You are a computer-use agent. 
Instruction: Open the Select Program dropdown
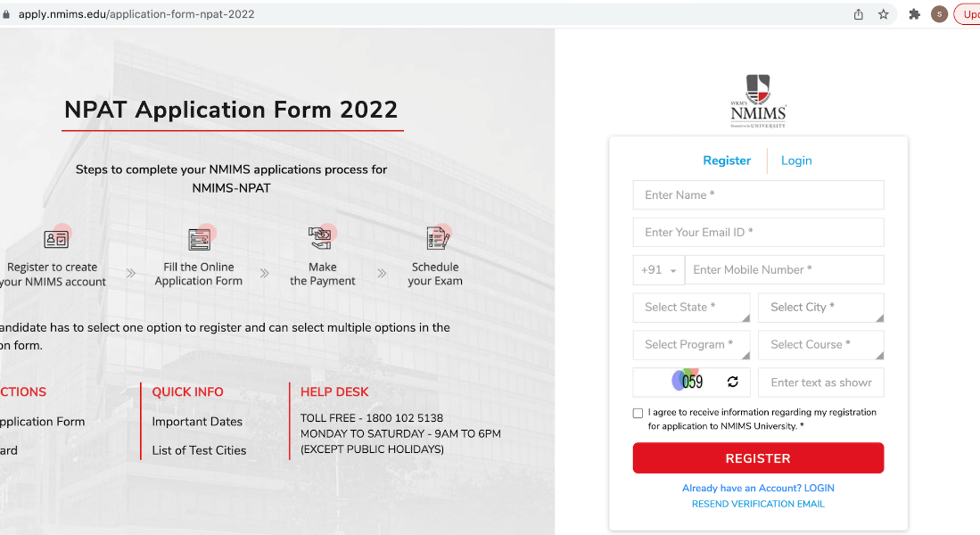tap(691, 345)
